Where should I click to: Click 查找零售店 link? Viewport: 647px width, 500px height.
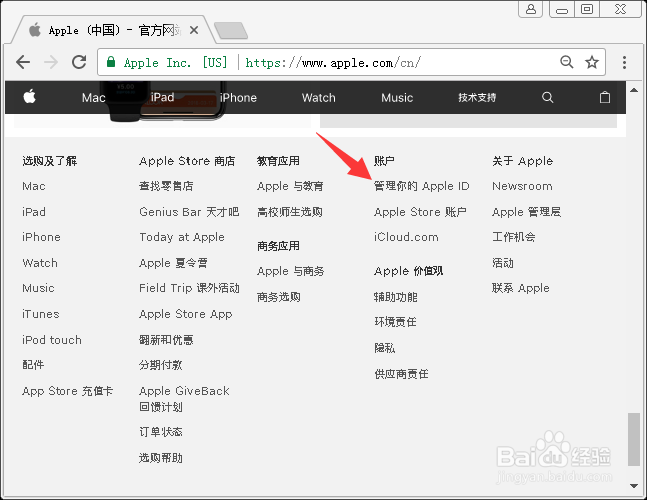pos(166,186)
